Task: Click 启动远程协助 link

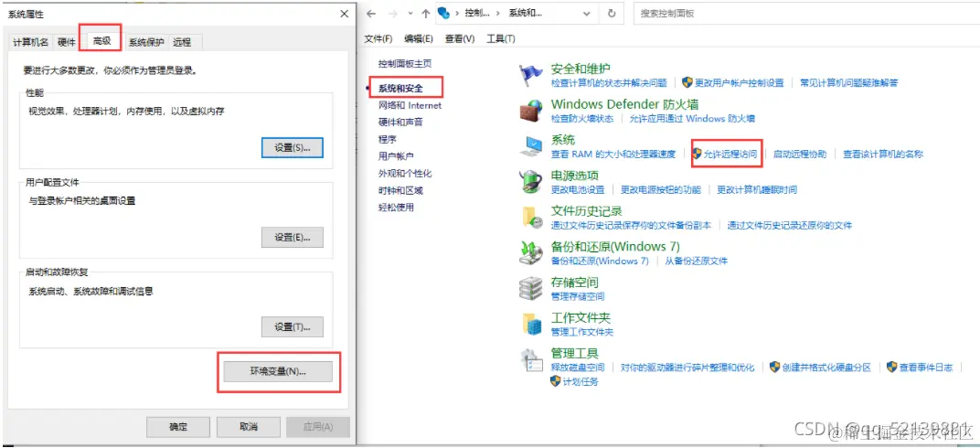Action: [799, 155]
